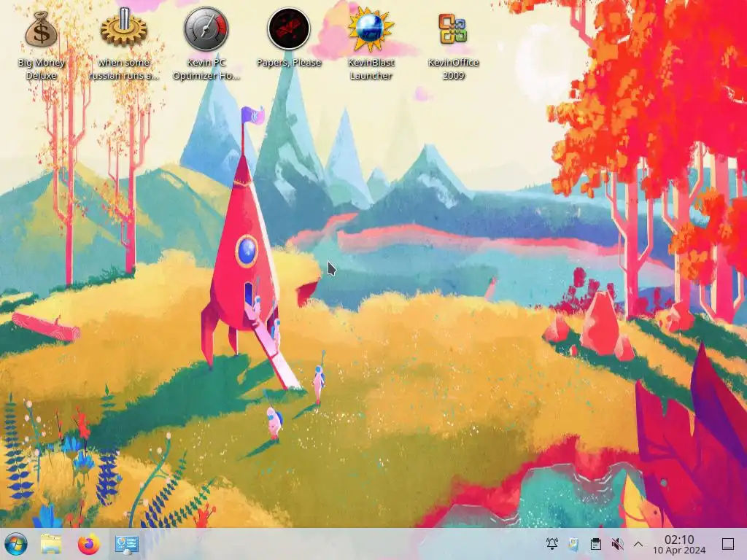Click the Papers, Please desktop icon
The height and width of the screenshot is (560, 747).
289,28
